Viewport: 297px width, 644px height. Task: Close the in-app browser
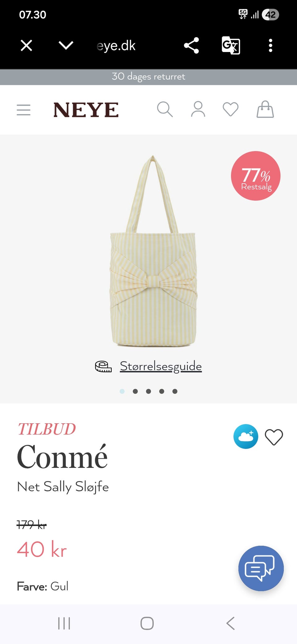click(x=26, y=46)
